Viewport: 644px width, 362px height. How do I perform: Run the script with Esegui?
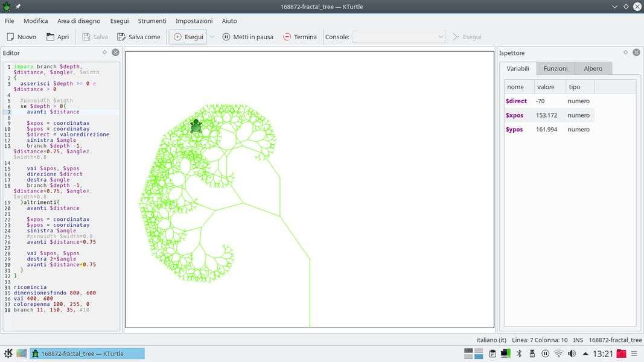(188, 37)
